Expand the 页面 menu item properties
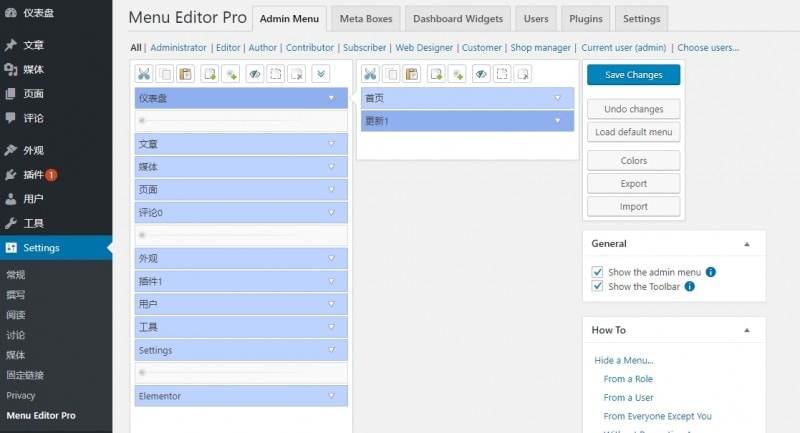Image resolution: width=800 pixels, height=433 pixels. [x=332, y=189]
